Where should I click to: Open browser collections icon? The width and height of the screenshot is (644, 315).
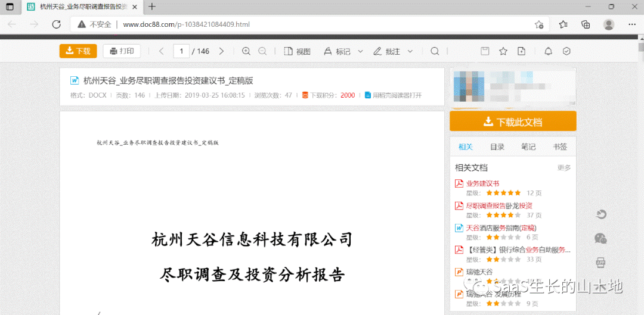[x=586, y=24]
